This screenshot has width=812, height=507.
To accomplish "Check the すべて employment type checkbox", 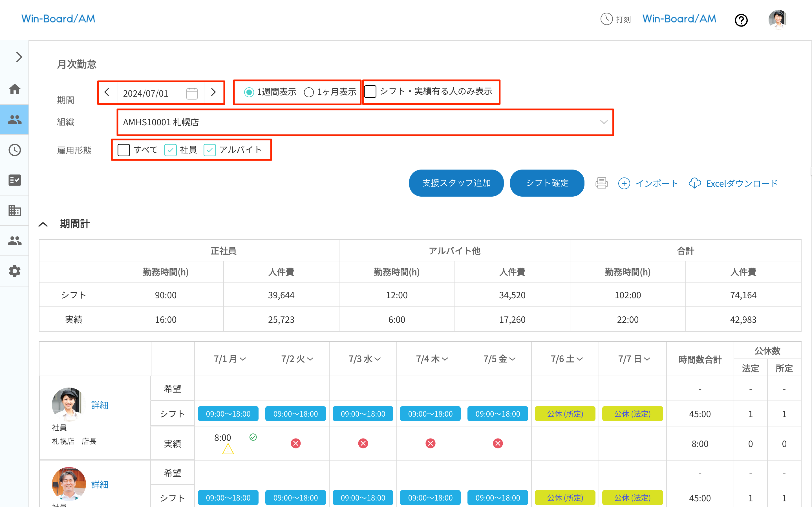I will (x=124, y=150).
